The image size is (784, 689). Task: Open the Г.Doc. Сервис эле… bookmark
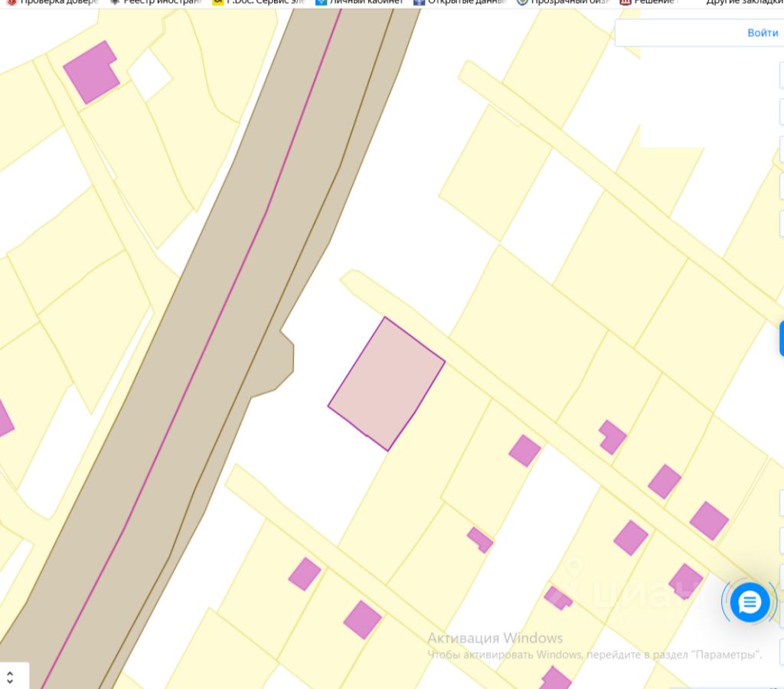coord(259,2)
